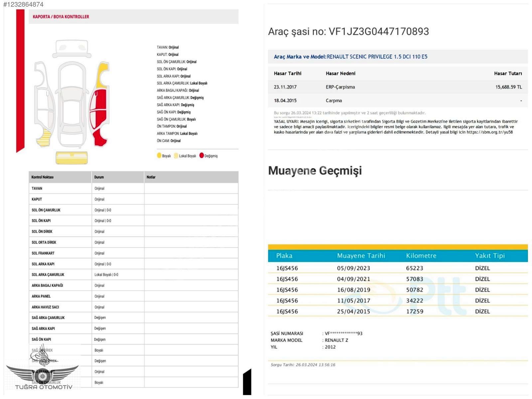The height and width of the screenshot is (399, 532).
Task: Click the KAPUT row in the control table
Action: pos(134,199)
